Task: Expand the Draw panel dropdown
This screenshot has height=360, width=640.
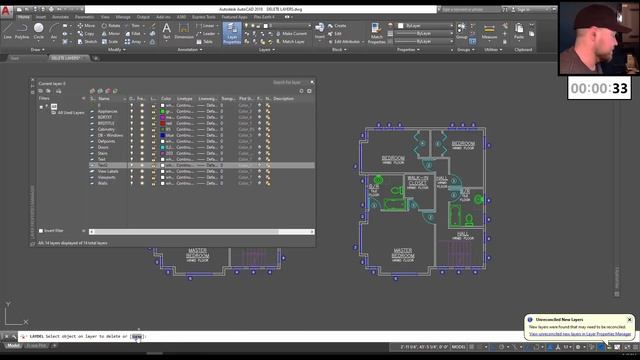Action: (x=38, y=50)
